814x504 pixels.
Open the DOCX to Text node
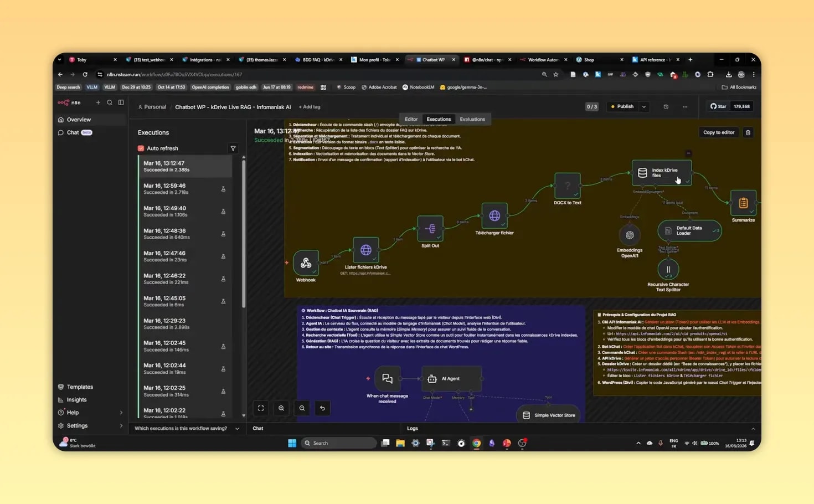point(567,187)
